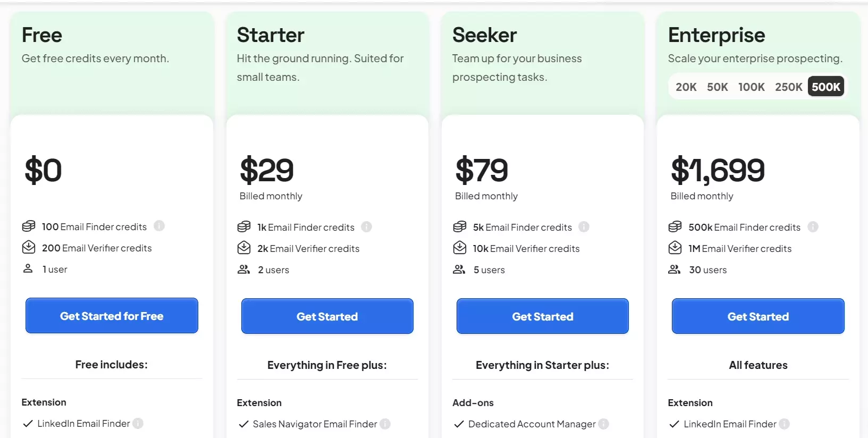Viewport: 868px width, 438px height.
Task: Click the info icon next to Dedicated Account Manager
Action: (x=604, y=424)
